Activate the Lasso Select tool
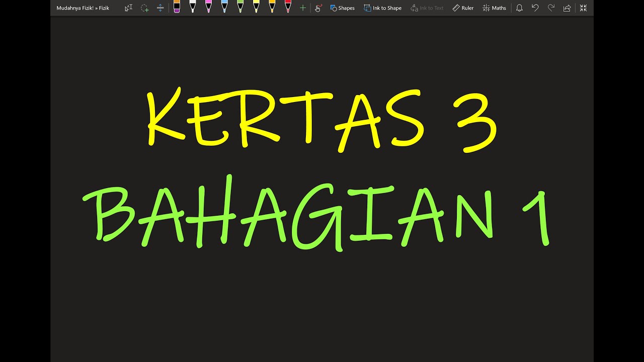This screenshot has width=644, height=362. click(x=144, y=8)
